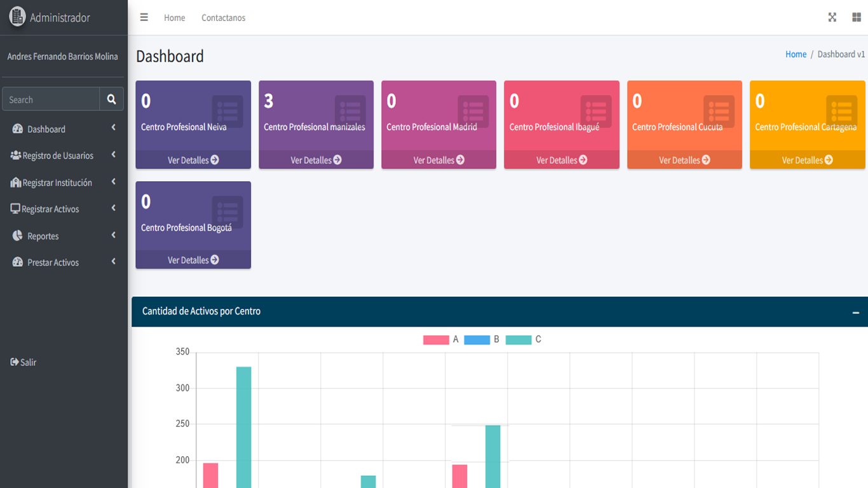This screenshot has width=868, height=488.
Task: Click the search magnifier icon in the sidebar
Action: pos(111,99)
